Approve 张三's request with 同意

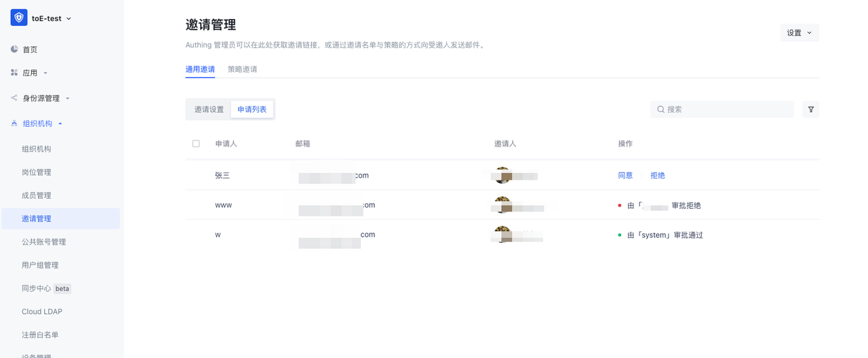click(625, 175)
